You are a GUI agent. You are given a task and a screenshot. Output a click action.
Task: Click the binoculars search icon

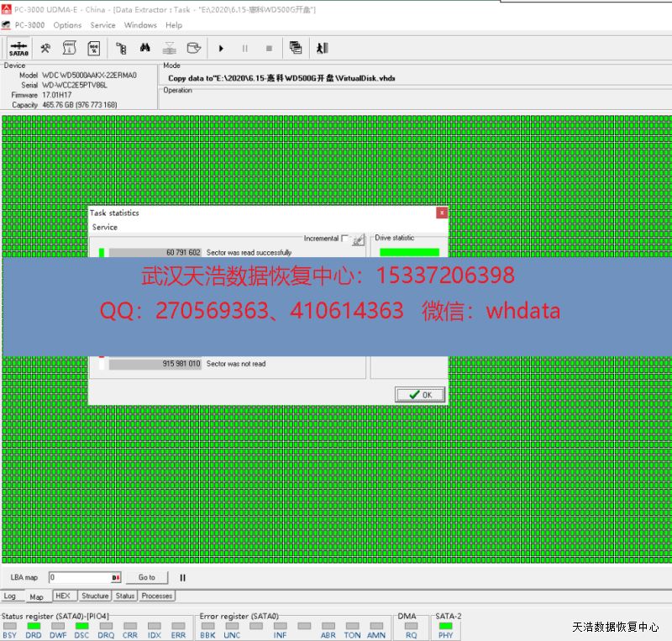145,49
